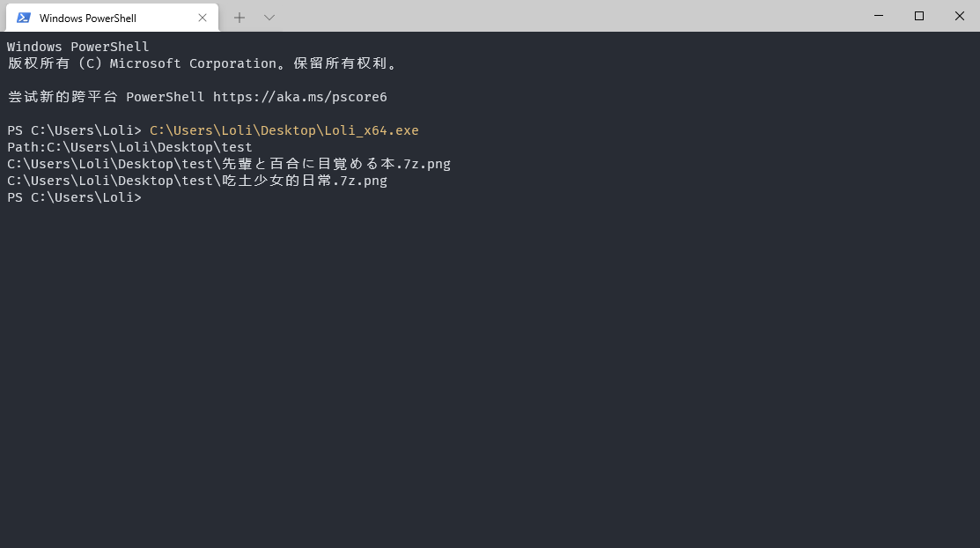Expand the new tab profile dropdown
Screen dimensions: 980x548
coord(269,18)
